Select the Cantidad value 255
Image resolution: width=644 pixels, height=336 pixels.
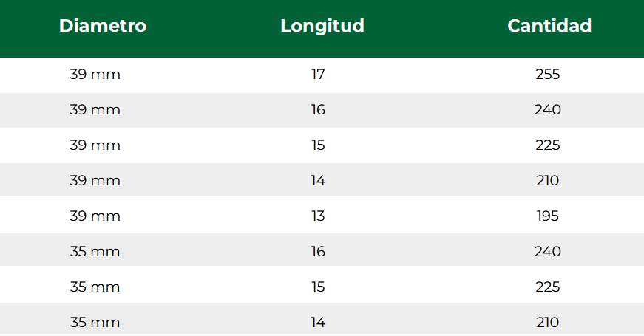pos(548,75)
